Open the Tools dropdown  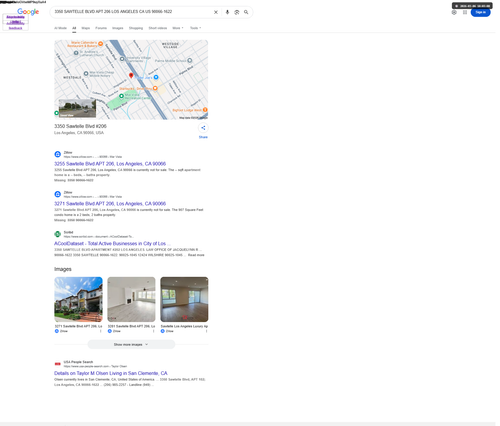click(x=195, y=28)
